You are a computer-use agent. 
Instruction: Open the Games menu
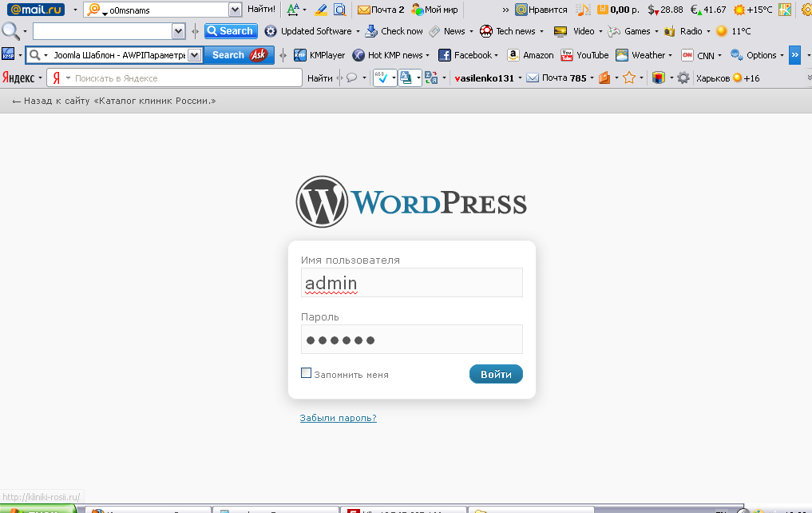pyautogui.click(x=633, y=31)
